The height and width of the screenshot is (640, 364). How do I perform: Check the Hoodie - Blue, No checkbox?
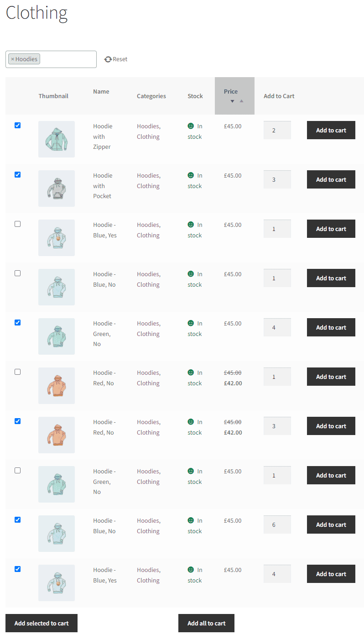pyautogui.click(x=17, y=273)
